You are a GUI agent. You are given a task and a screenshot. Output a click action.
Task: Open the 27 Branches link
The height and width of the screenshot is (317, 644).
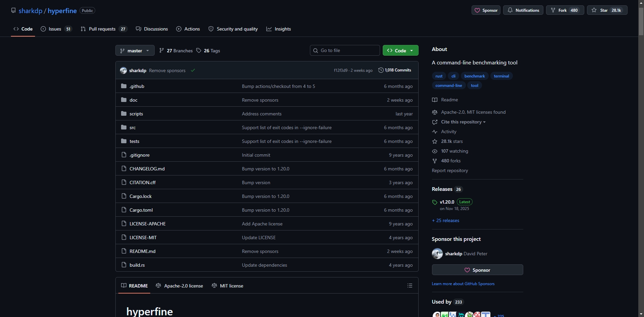(176, 51)
